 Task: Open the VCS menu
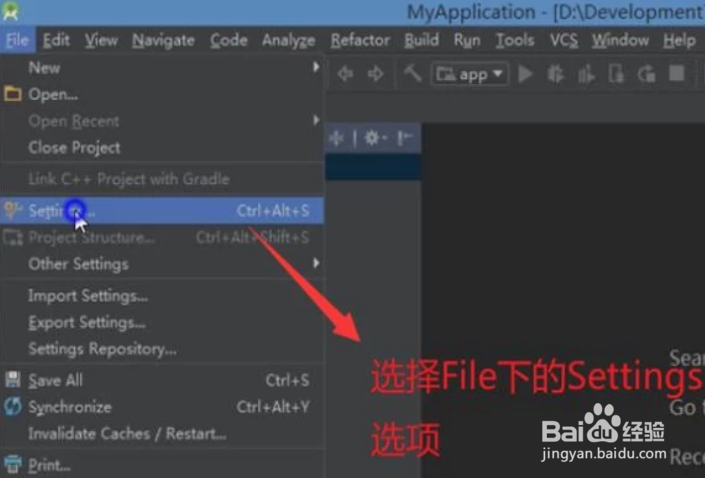point(564,40)
